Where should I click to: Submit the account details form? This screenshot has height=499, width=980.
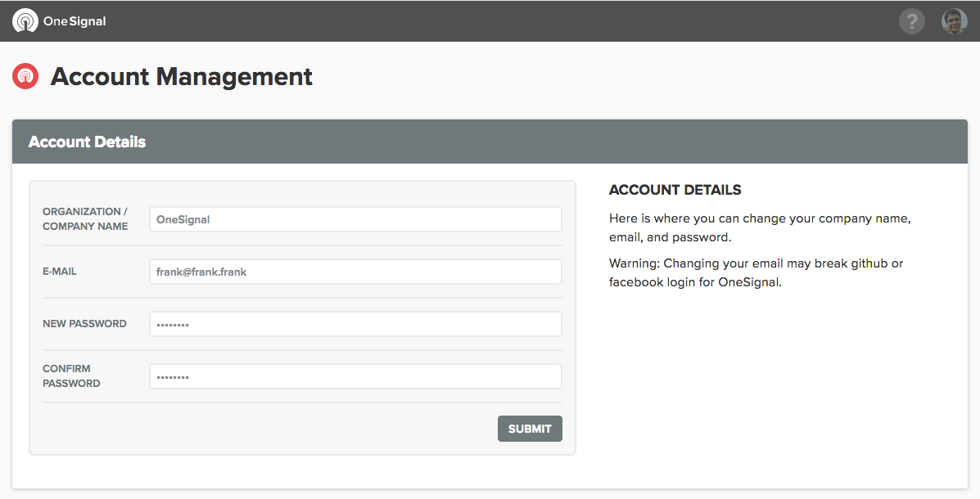530,429
